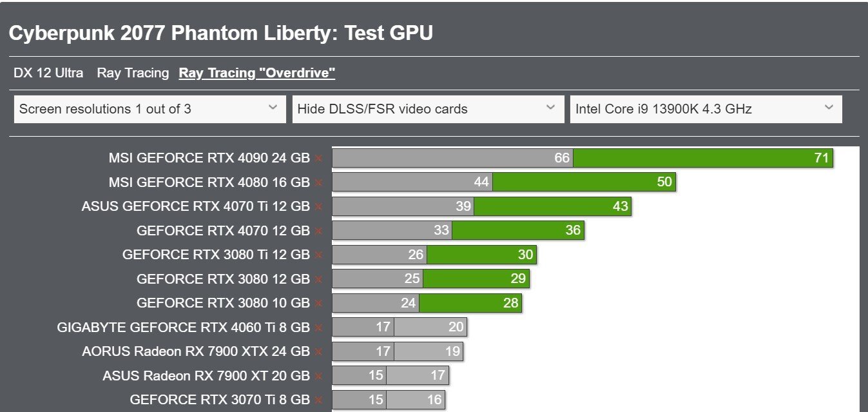Remove ASUS GEFORCE RTX 4070 Ti entry

click(318, 207)
